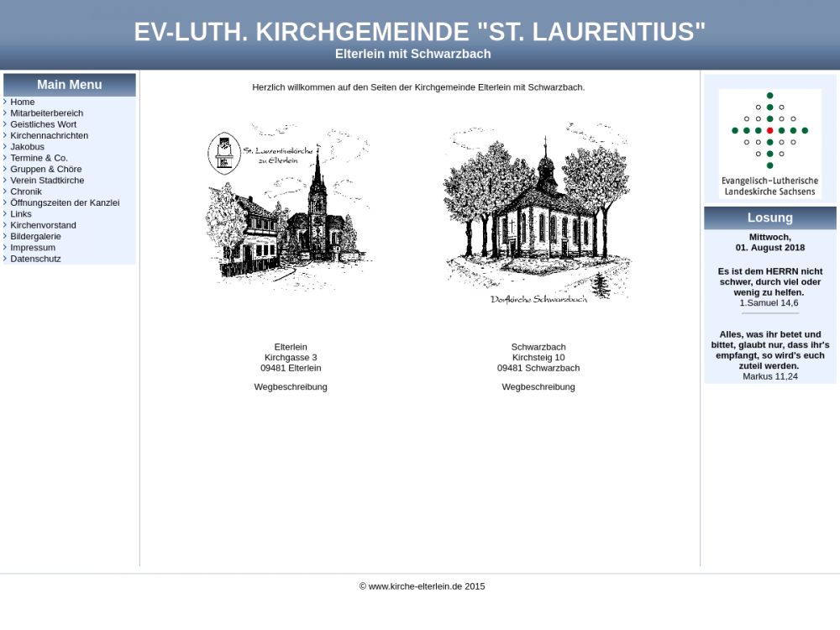
Task: Open Gruppen & Chöre page
Action: (45, 169)
